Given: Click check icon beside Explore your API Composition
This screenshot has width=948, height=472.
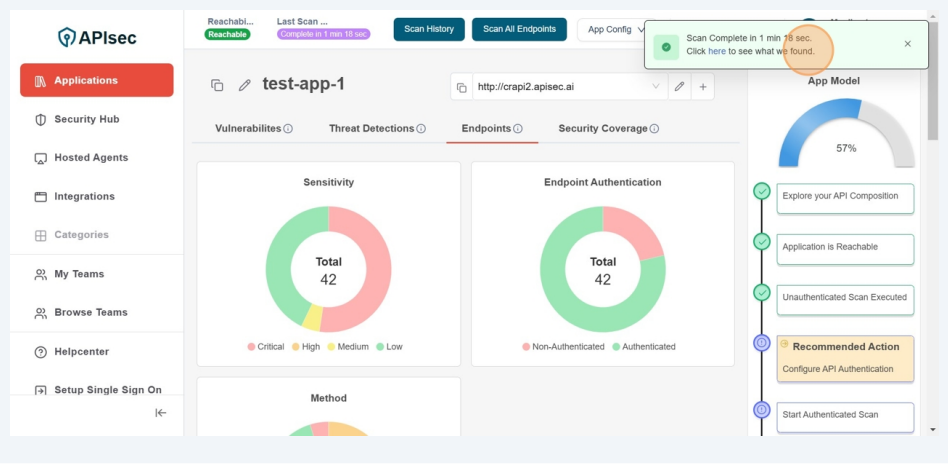Looking at the screenshot, I should 762,192.
